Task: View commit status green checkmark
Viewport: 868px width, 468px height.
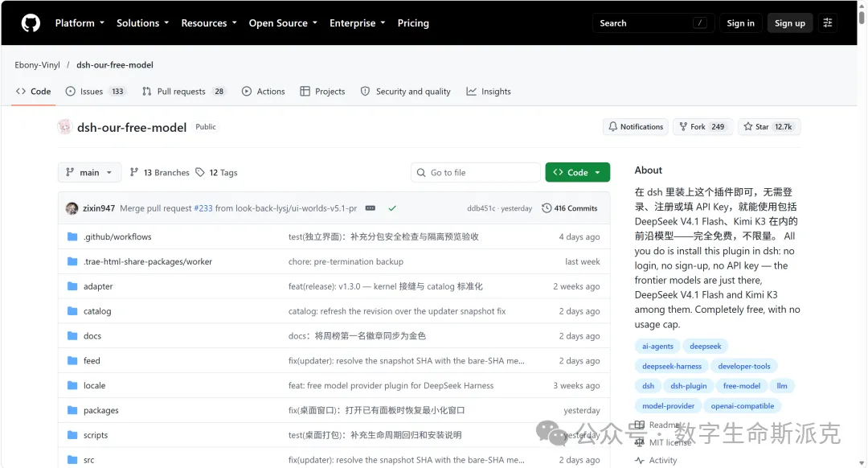Action: pos(392,208)
